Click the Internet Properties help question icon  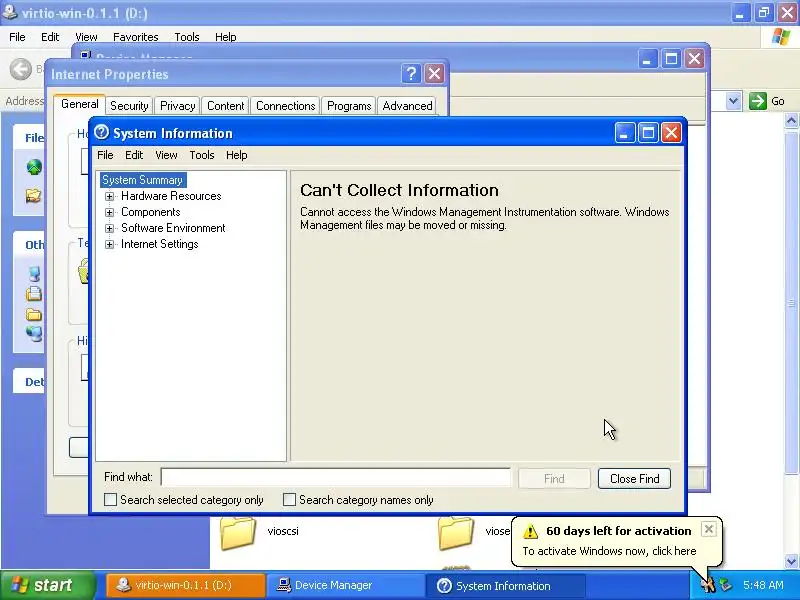(411, 74)
